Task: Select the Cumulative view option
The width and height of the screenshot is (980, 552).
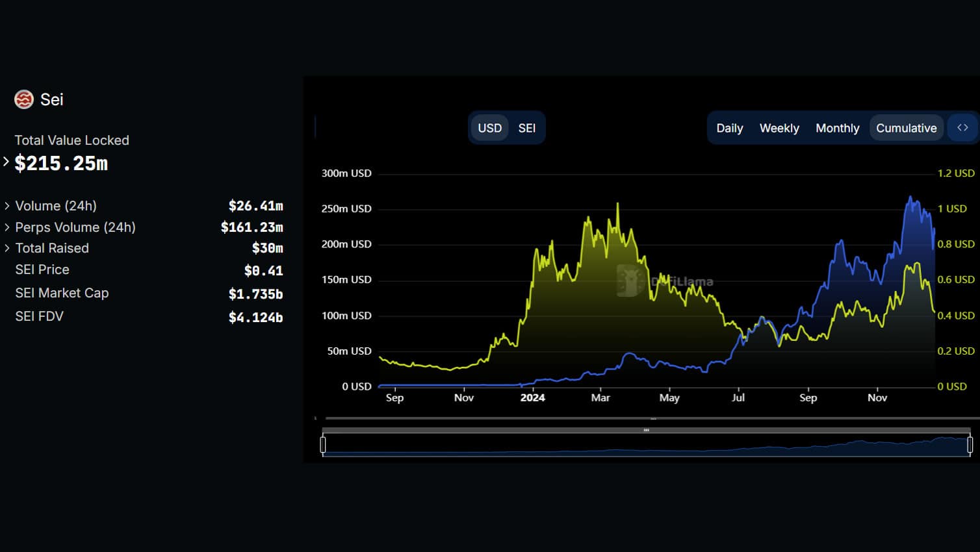Action: coord(906,128)
